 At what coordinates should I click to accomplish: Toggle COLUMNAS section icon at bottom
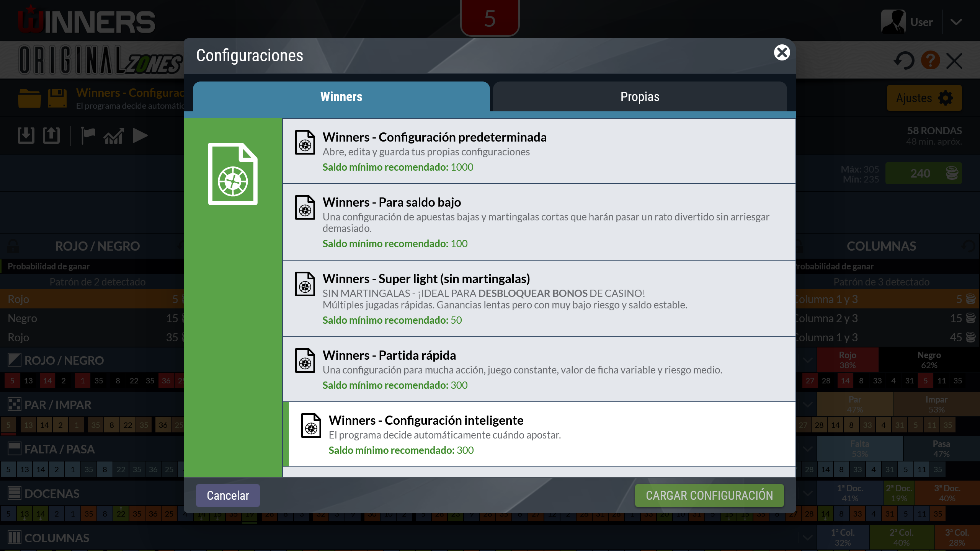coord(14,538)
